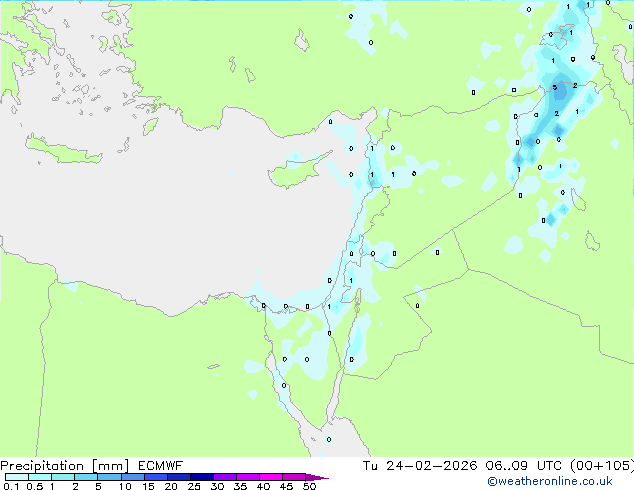The width and height of the screenshot is (634, 490).
Task: Click the legend swatch between 2 and 5
Action: click(x=86, y=477)
